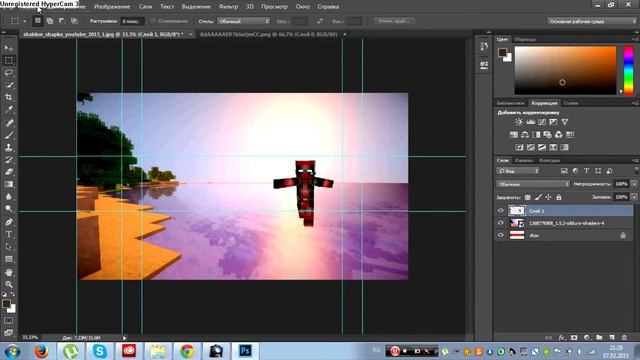Image resolution: width=640 pixels, height=360 pixels.
Task: Toggle lock image pixels
Action: 538,197
